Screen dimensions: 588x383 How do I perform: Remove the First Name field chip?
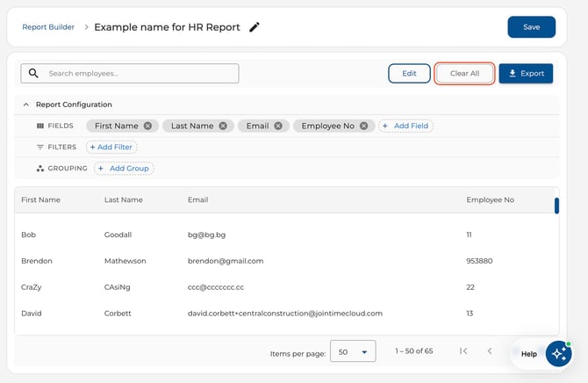147,126
